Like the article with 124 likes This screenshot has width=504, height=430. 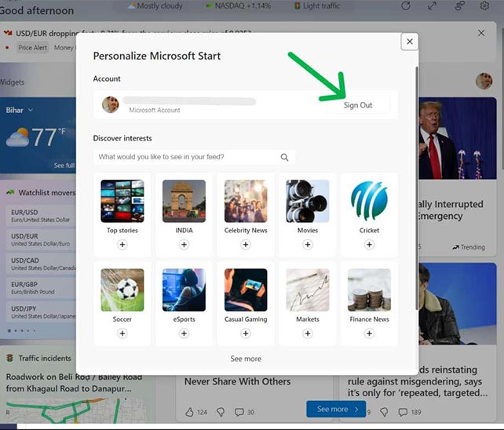pos(190,412)
